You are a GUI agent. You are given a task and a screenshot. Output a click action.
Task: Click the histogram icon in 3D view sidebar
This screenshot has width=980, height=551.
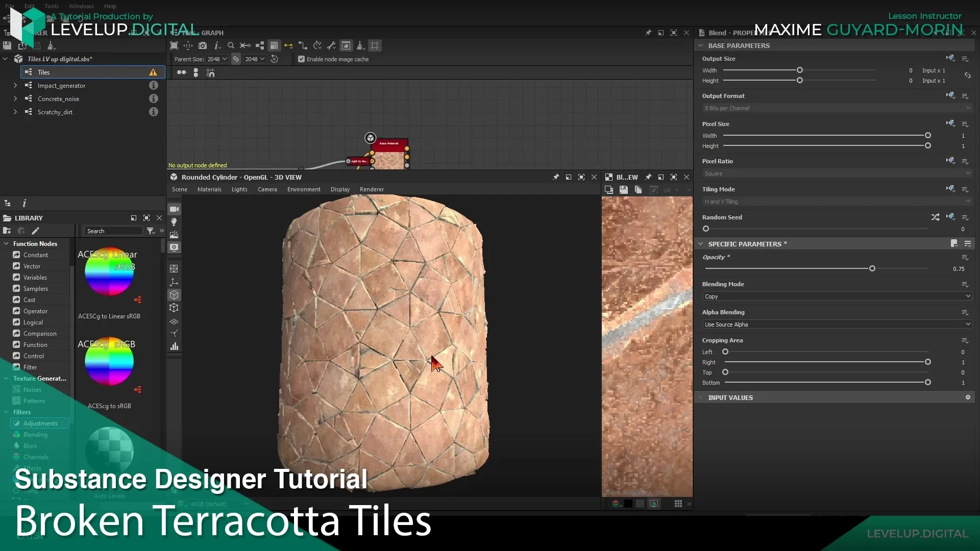174,346
